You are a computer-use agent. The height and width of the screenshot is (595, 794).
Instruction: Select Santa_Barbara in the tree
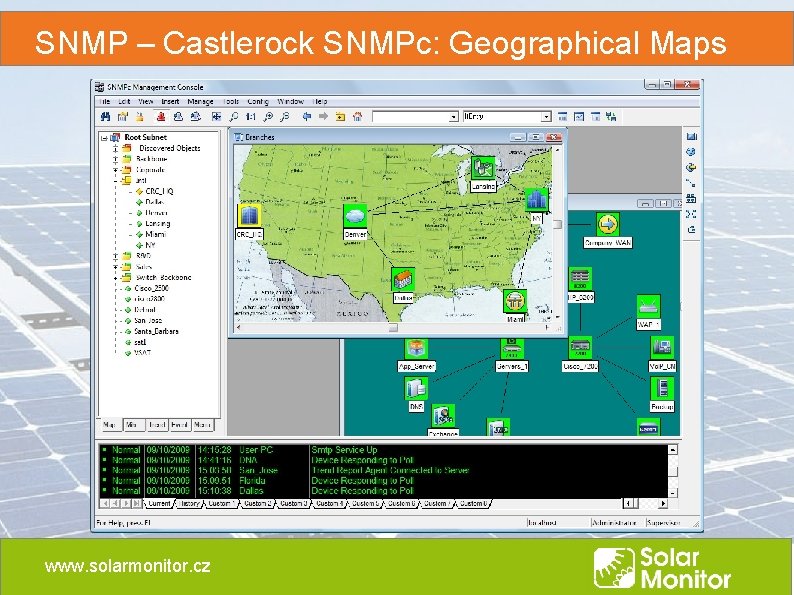click(156, 331)
